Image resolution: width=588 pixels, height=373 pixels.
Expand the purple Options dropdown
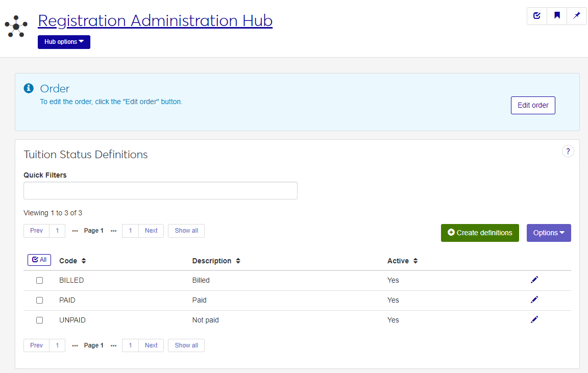point(549,233)
